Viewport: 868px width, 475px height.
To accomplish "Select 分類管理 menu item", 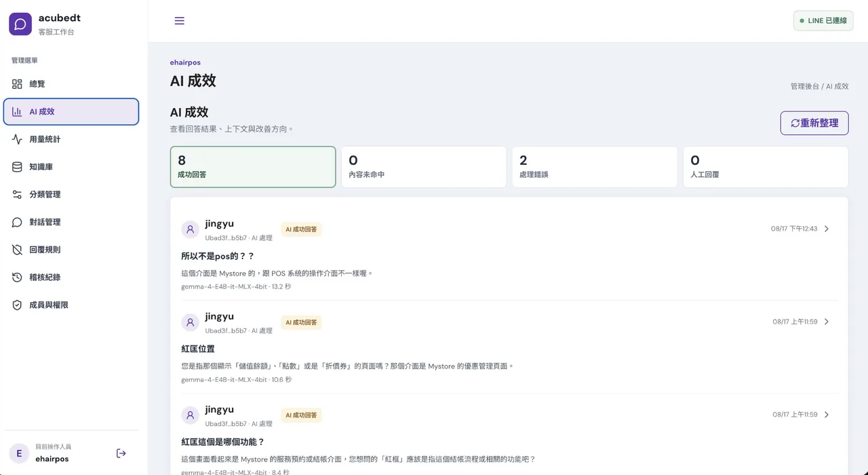I will pos(71,195).
